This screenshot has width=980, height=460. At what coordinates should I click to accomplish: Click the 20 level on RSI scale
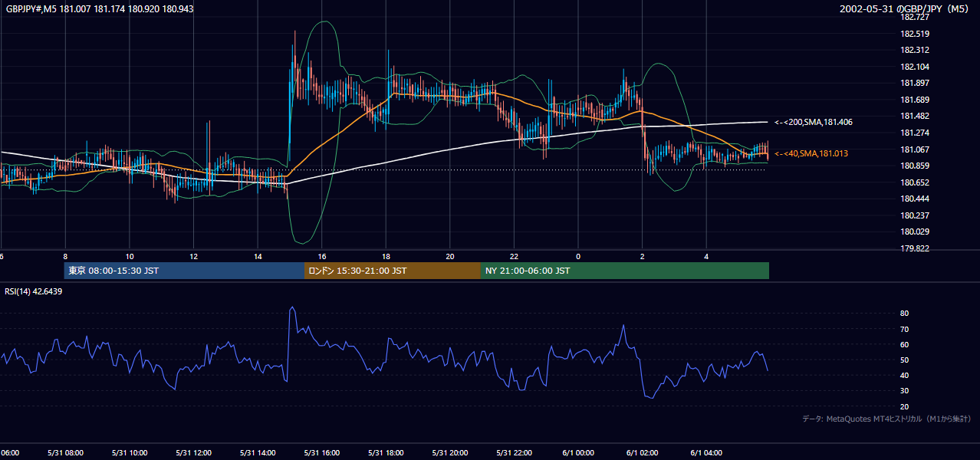[x=905, y=406]
